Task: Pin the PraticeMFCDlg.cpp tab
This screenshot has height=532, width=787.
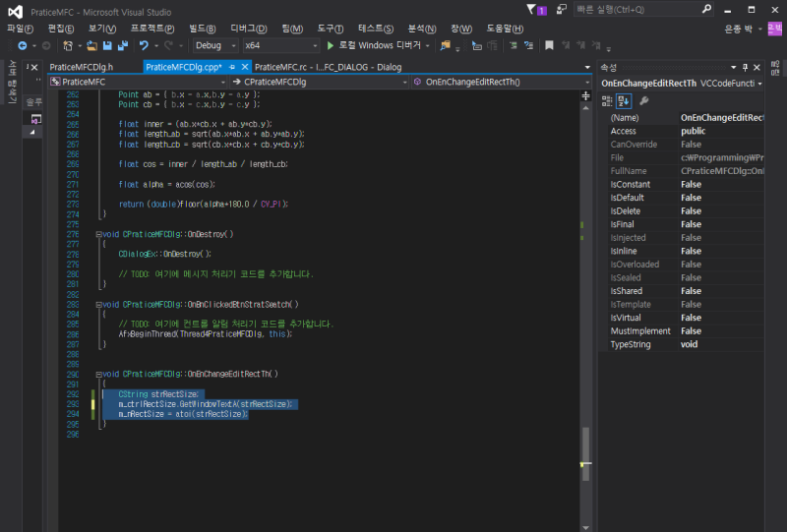Action: (x=232, y=67)
